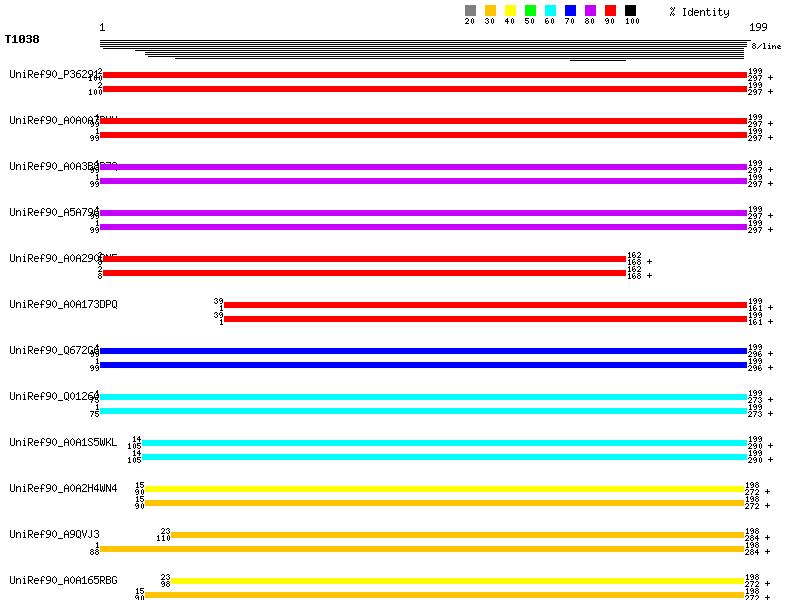The width and height of the screenshot is (800, 600).
Task: Choose the red 90% identity swatch
Action: click(610, 11)
